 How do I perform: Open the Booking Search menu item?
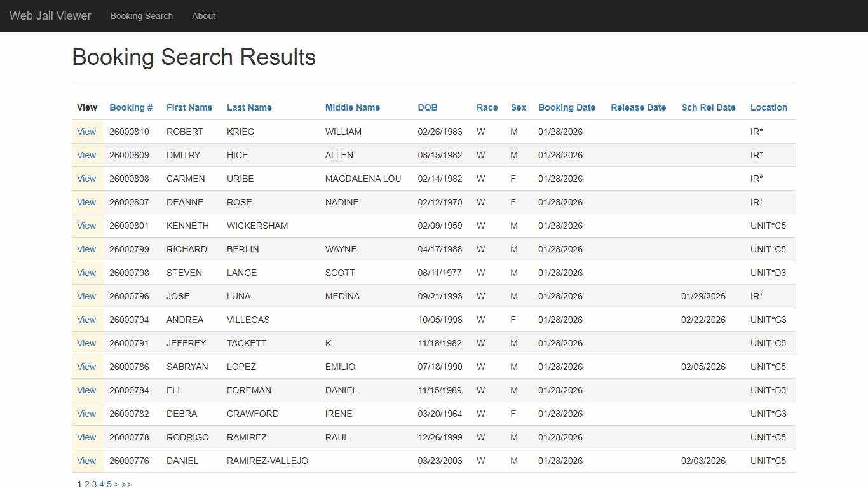click(141, 16)
